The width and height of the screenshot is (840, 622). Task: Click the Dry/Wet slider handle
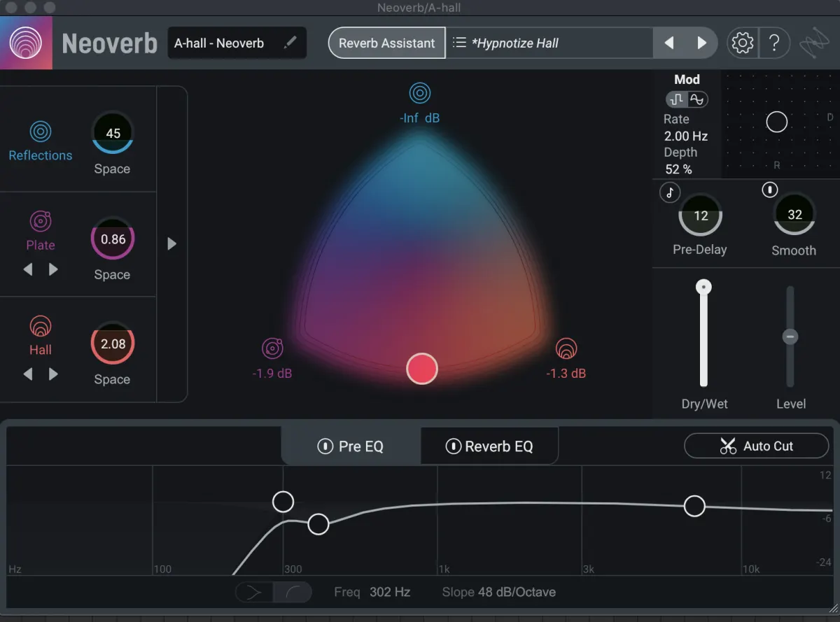point(703,287)
